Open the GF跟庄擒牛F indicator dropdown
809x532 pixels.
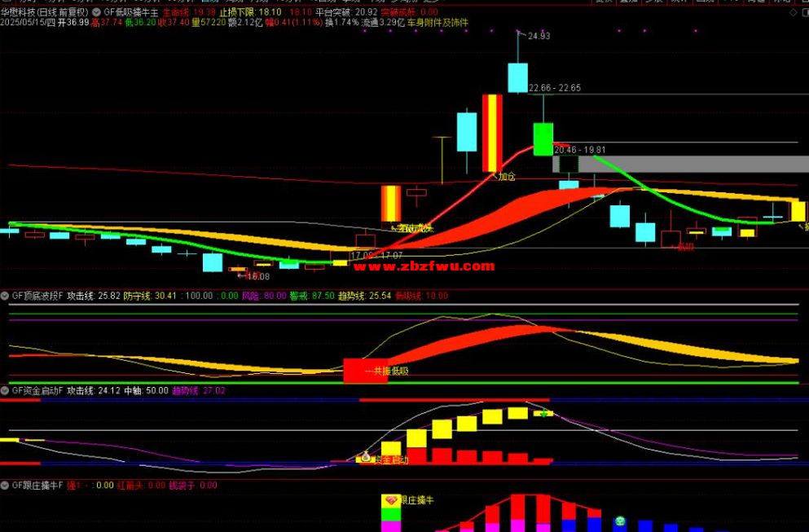(5, 485)
